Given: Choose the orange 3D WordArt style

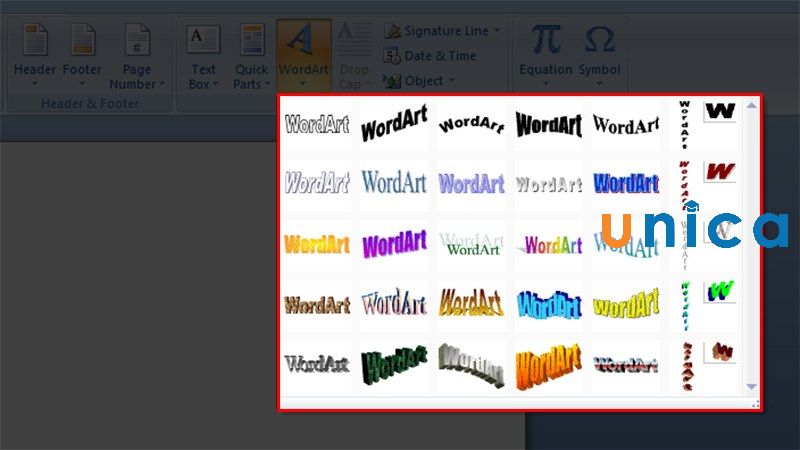Looking at the screenshot, I should tap(548, 365).
